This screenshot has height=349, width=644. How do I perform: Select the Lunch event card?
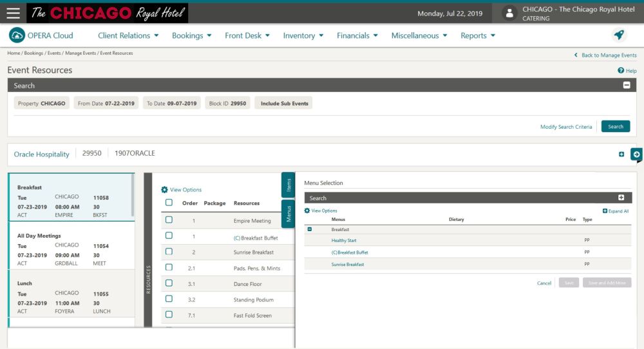(x=71, y=294)
